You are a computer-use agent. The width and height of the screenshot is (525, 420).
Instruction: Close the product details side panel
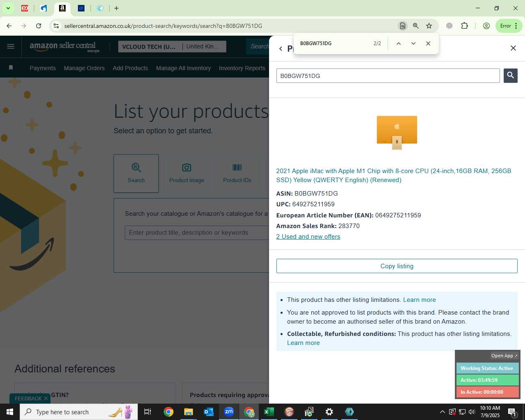click(x=513, y=48)
